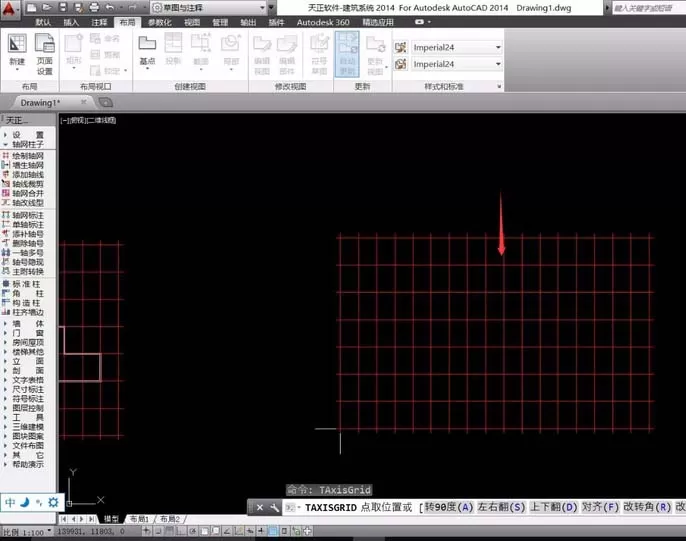Click the 转90度(A) command option
The height and width of the screenshot is (541, 686).
pos(449,507)
